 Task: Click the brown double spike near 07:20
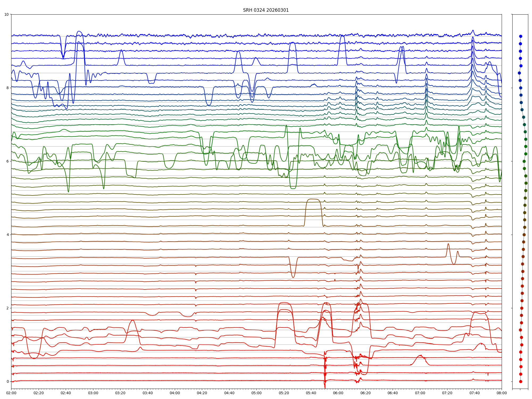448,244
